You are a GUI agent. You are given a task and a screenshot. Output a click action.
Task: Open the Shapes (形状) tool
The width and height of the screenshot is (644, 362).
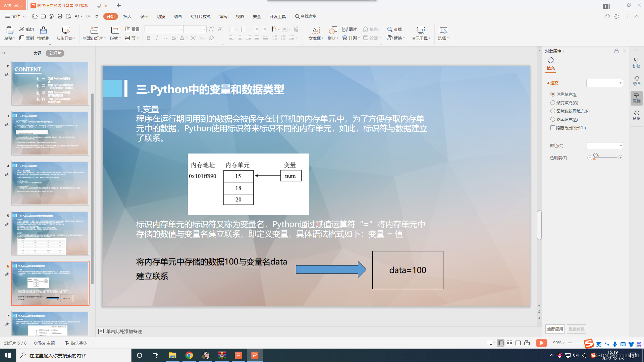coord(333,31)
